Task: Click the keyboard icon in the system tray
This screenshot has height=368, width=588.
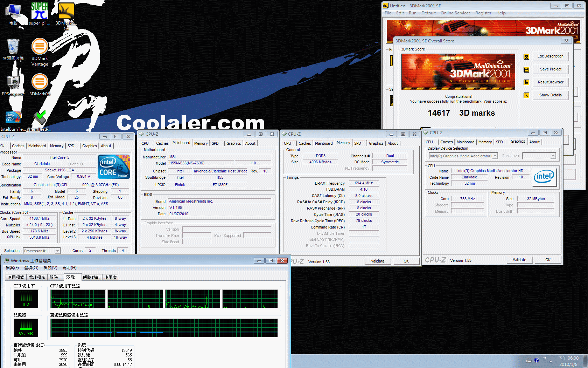Action: coord(529,361)
